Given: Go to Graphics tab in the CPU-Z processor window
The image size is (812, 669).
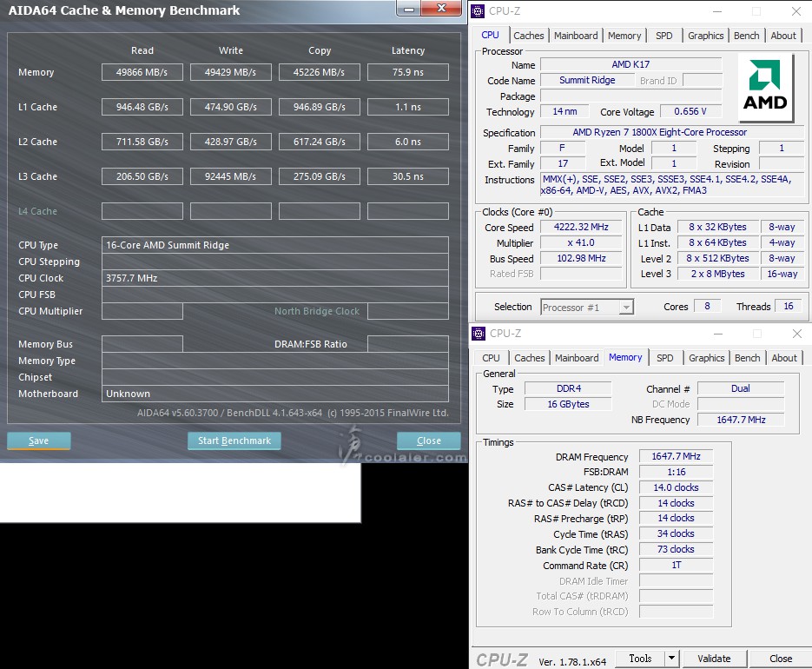Looking at the screenshot, I should click(706, 36).
